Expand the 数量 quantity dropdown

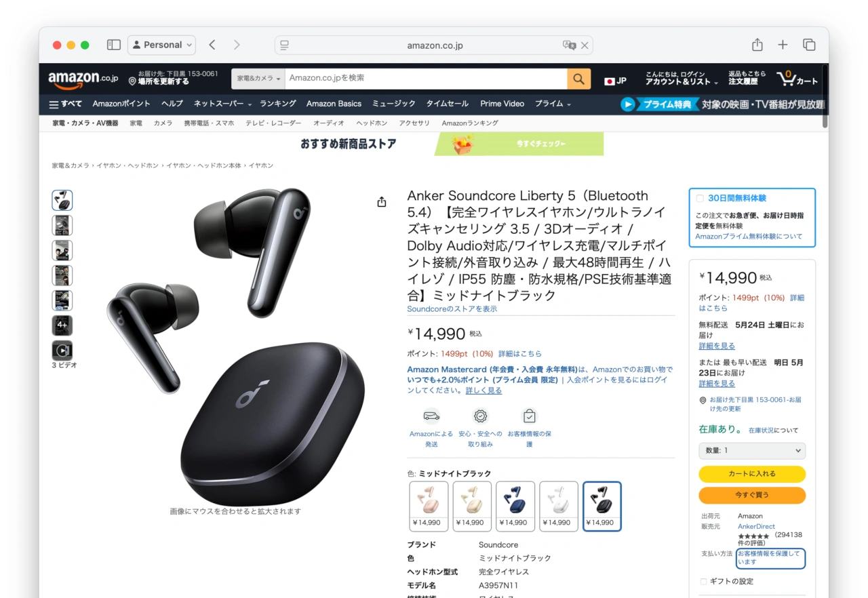pyautogui.click(x=752, y=451)
